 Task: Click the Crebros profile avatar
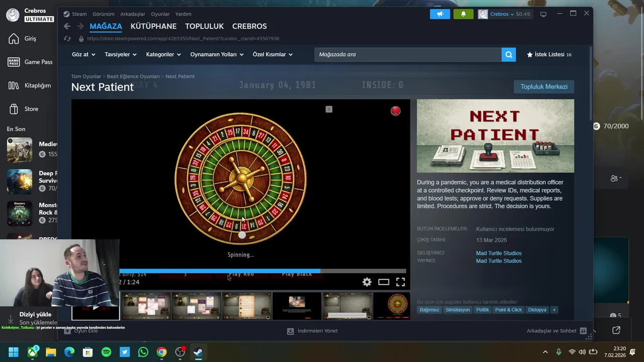[x=483, y=14]
